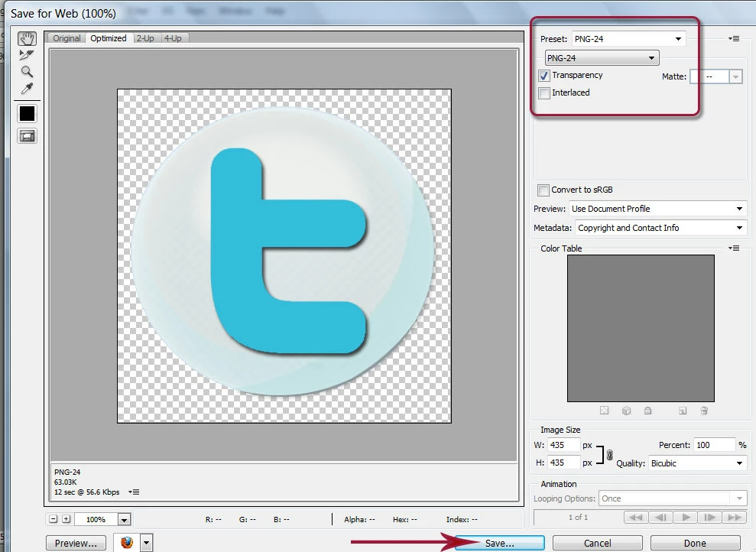The image size is (756, 552).
Task: Switch to the 2-Up tab
Action: [145, 38]
